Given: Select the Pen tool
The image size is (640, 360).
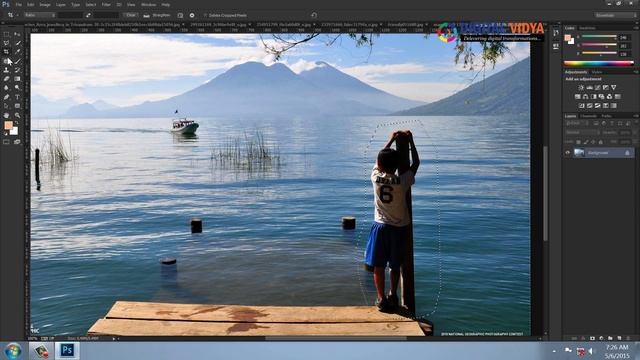Looking at the screenshot, I should (6, 97).
